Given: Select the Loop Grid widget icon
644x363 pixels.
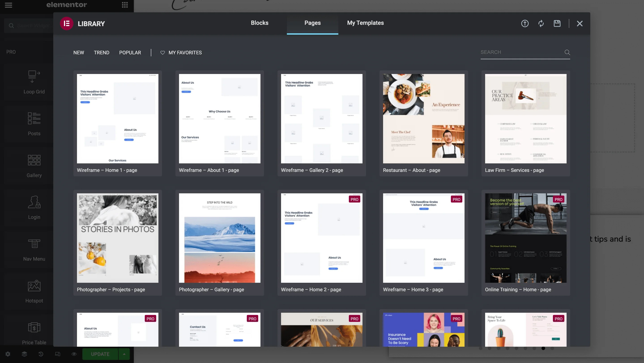Looking at the screenshot, I should coord(34,76).
